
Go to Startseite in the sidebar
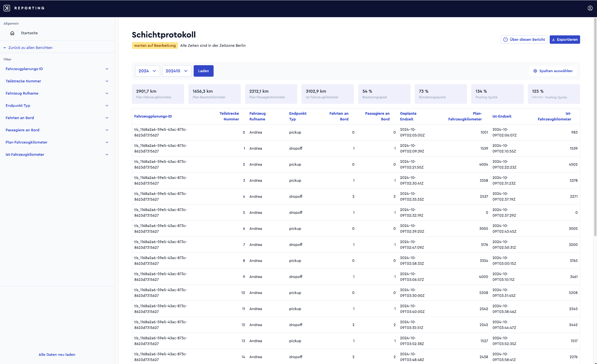coord(29,33)
